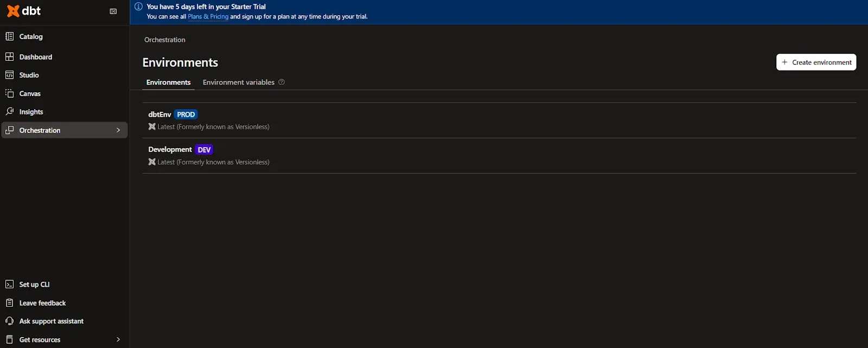The width and height of the screenshot is (868, 348).
Task: Click the Studio code icon
Action: pyautogui.click(x=9, y=75)
